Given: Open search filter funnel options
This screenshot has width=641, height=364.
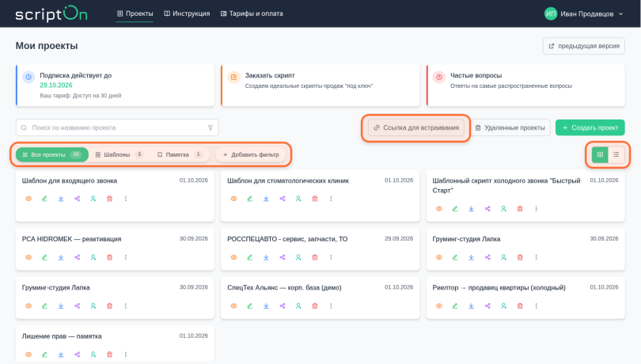Looking at the screenshot, I should pos(211,127).
